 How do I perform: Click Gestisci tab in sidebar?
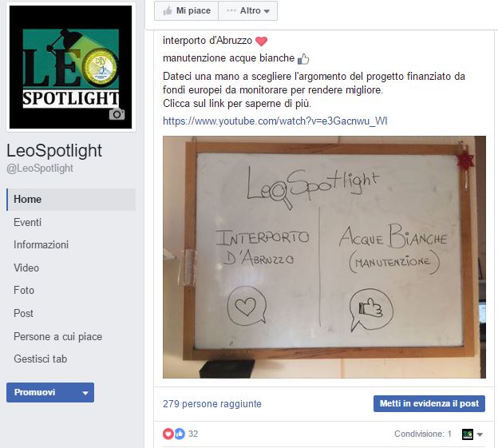41,359
